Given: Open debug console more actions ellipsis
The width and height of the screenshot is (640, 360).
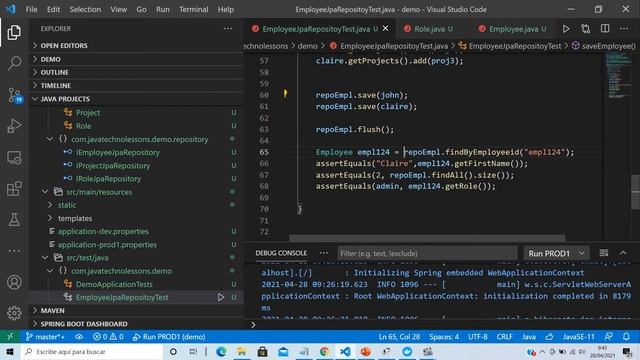Looking at the screenshot, I should (x=324, y=253).
